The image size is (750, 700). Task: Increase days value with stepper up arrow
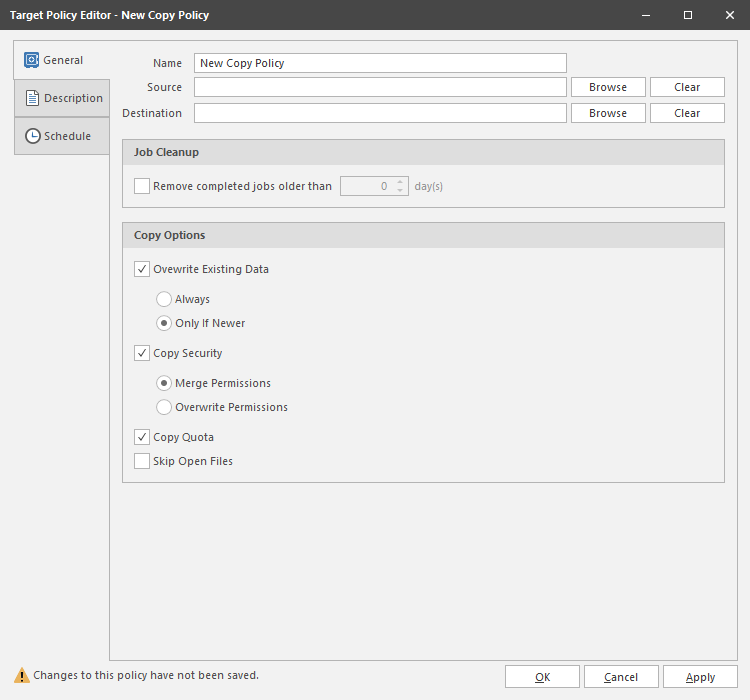400,181
